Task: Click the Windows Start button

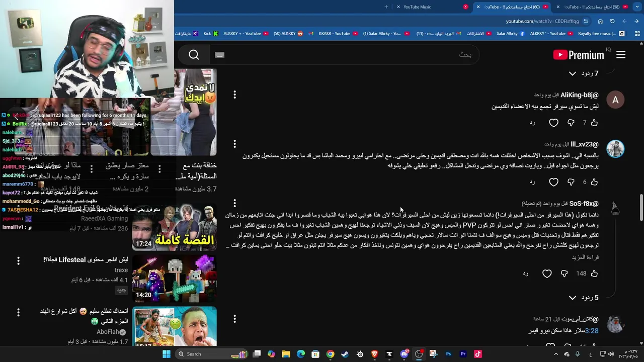Action: (x=167, y=354)
